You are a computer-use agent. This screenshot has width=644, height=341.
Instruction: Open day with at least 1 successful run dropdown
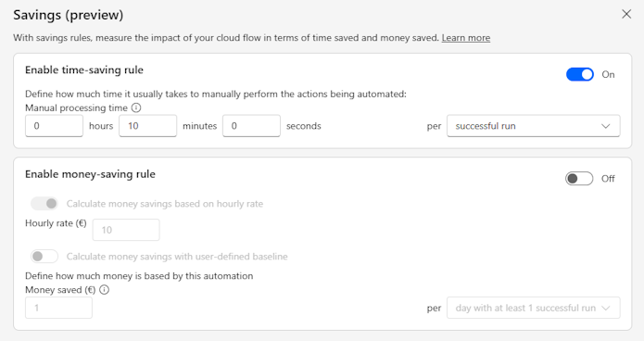[533, 308]
